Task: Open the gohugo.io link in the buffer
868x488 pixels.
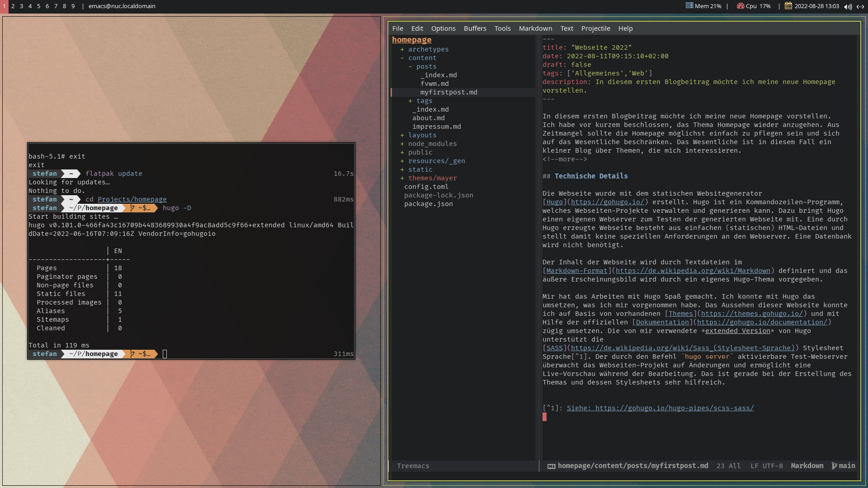Action: (x=607, y=202)
